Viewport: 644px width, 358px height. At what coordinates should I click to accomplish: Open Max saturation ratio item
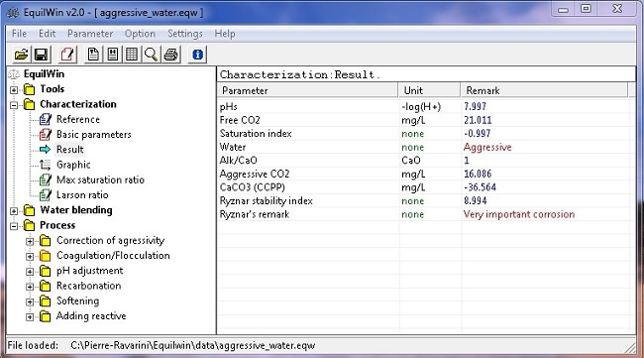100,179
